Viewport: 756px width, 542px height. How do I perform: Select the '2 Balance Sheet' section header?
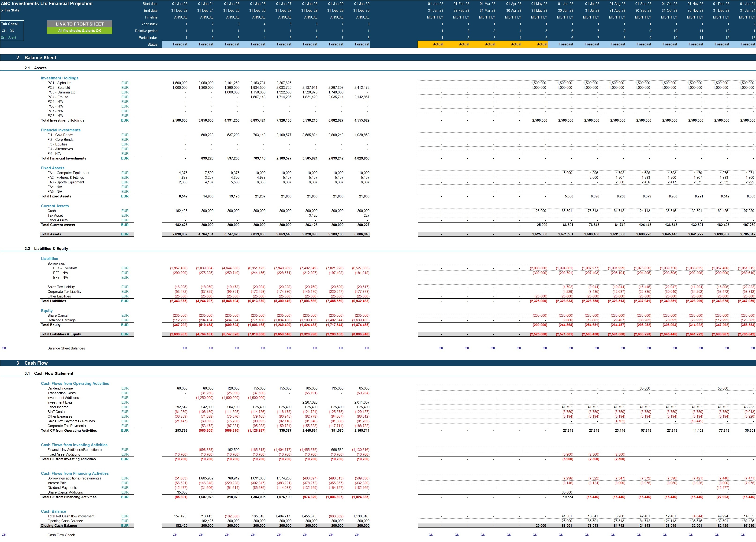click(36, 58)
